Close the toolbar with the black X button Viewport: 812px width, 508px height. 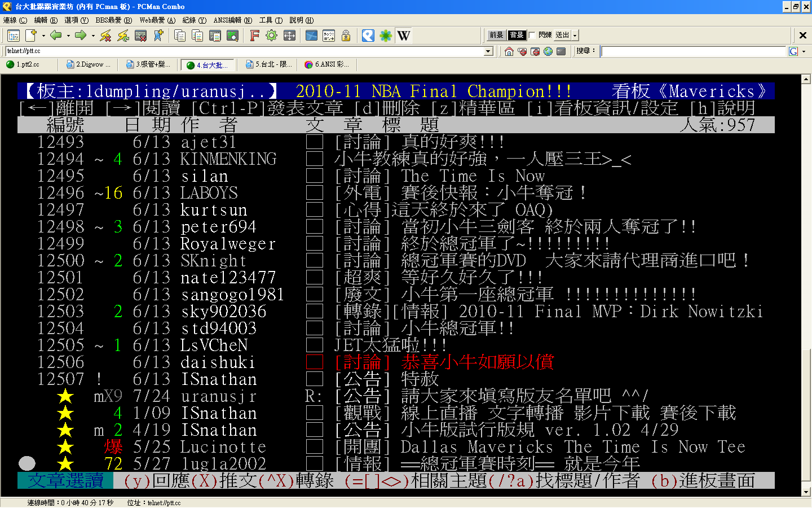(x=803, y=35)
